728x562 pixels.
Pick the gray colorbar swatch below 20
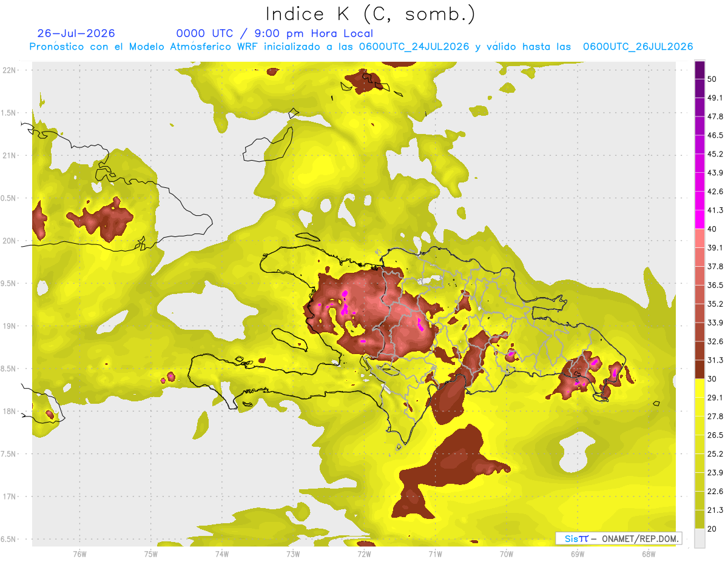[699, 538]
